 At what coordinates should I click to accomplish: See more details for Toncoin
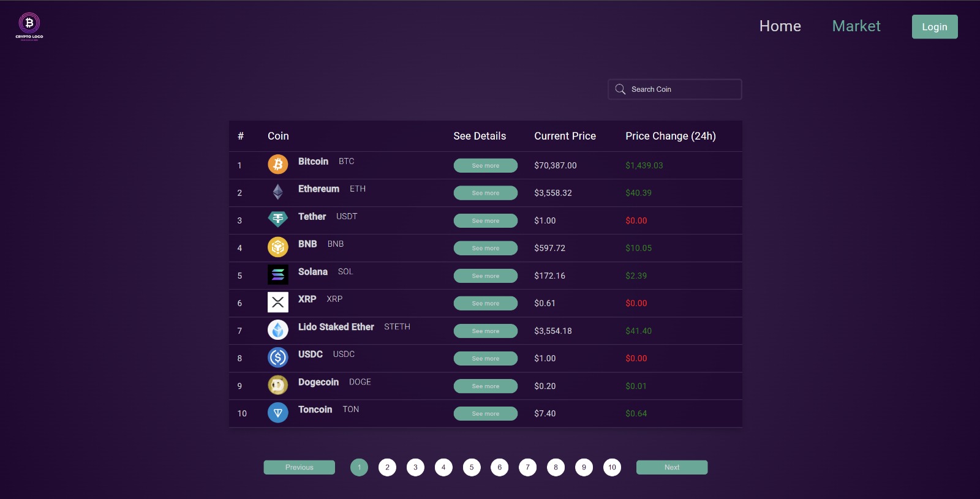click(x=486, y=413)
